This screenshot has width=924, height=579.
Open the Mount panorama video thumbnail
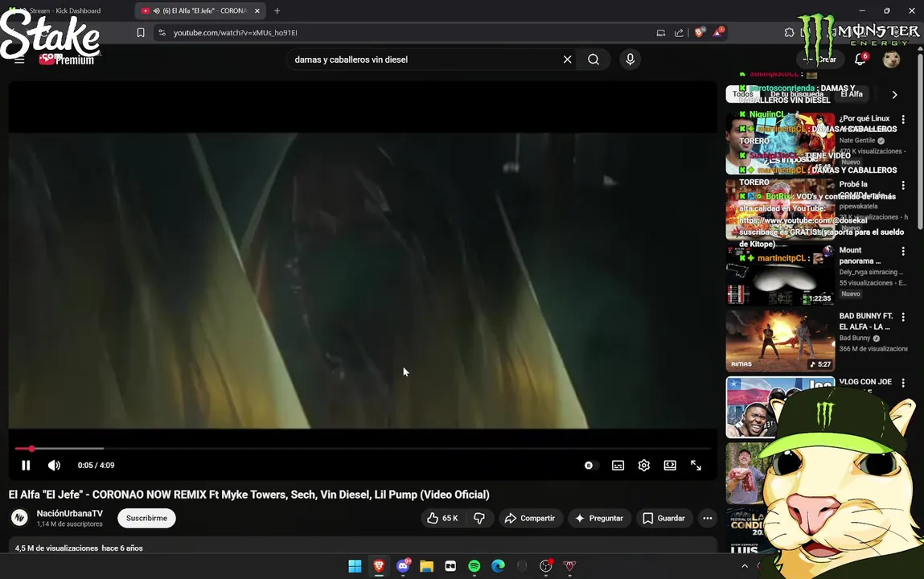(780, 275)
